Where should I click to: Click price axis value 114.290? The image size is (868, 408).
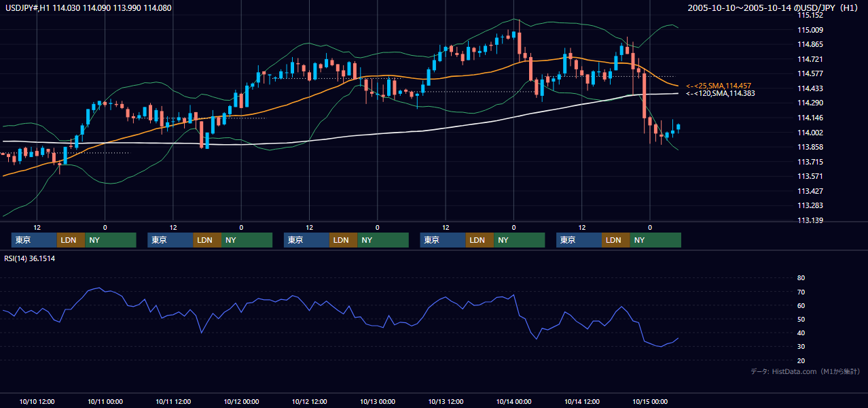pyautogui.click(x=810, y=103)
